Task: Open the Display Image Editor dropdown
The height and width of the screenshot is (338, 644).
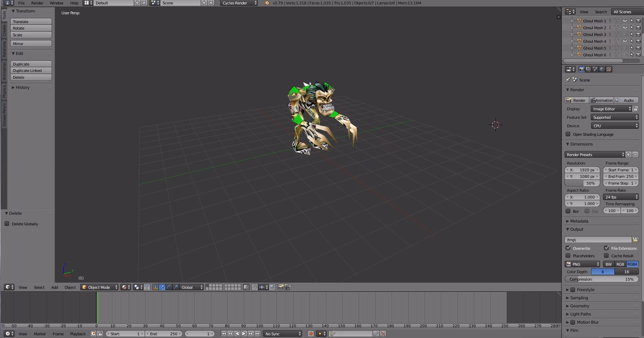Action: [611, 109]
